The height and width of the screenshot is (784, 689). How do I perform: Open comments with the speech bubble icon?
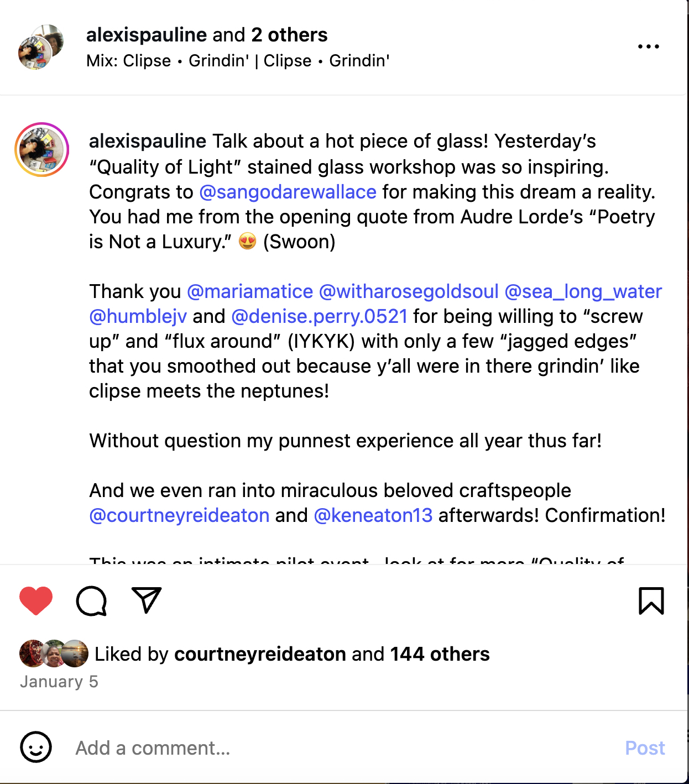coord(91,600)
